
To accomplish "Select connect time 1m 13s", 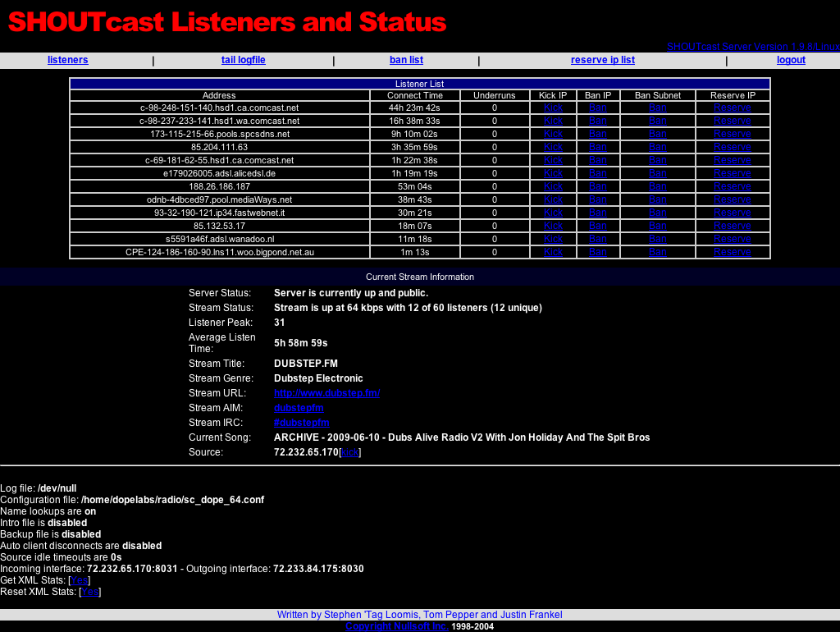I will point(414,252).
